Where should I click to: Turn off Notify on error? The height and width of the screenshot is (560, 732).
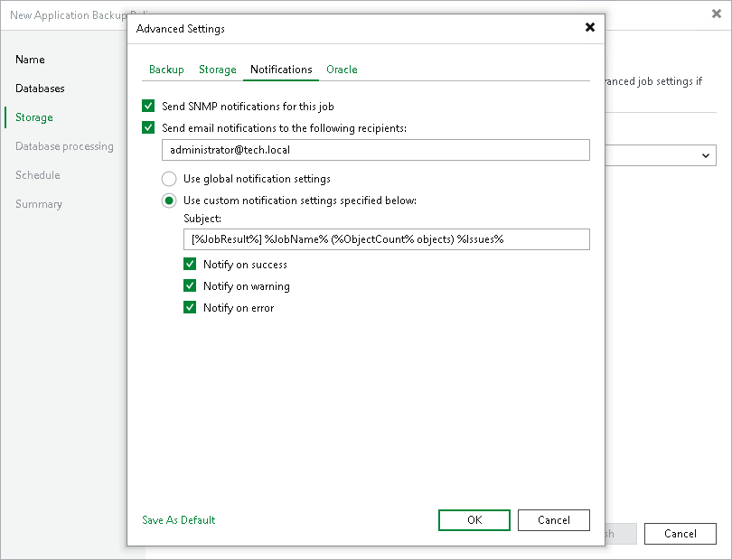[190, 307]
